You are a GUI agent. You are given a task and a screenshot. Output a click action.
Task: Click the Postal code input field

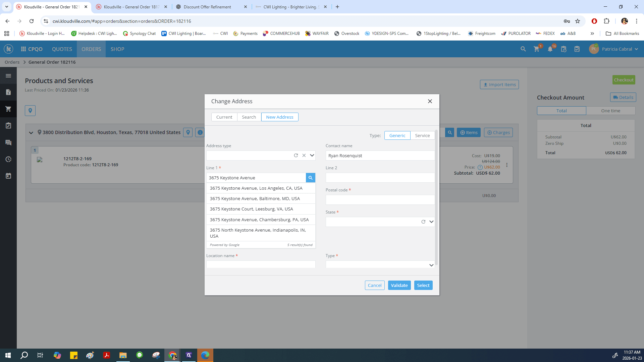[x=380, y=200]
